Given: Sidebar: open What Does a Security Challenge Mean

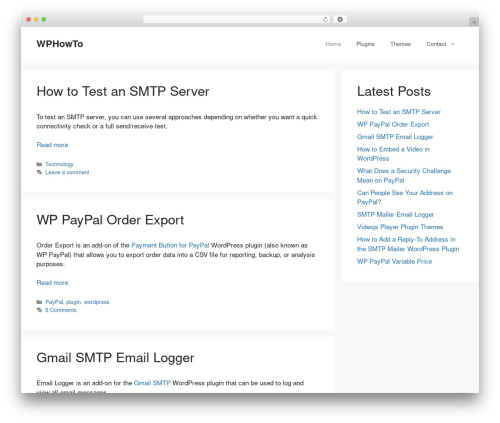Looking at the screenshot, I should coord(404,176).
